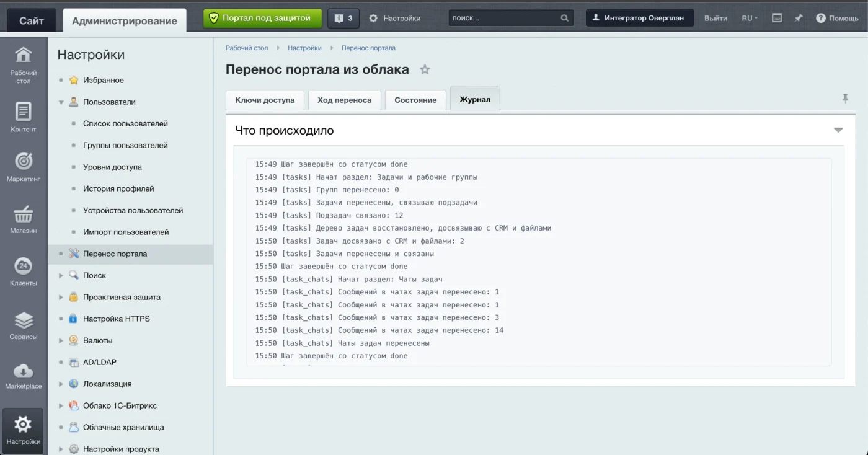
Task: Add page to favorites with star icon
Action: (x=425, y=69)
